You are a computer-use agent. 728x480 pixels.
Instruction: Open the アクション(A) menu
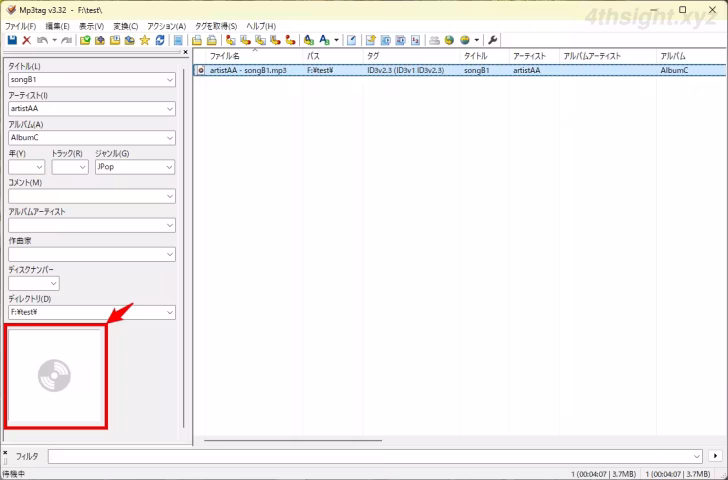tap(166, 25)
